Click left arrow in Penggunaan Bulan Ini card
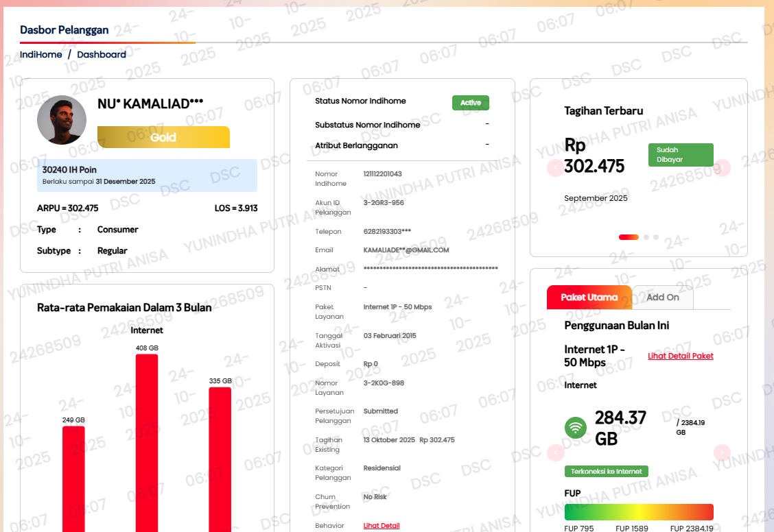The height and width of the screenshot is (532, 774). (x=555, y=452)
